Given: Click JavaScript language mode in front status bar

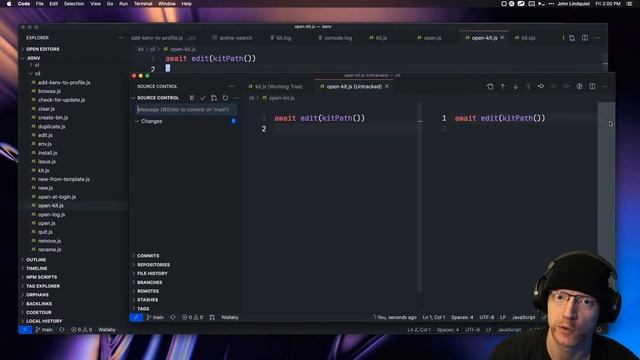Looking at the screenshot, I should coord(524,317).
